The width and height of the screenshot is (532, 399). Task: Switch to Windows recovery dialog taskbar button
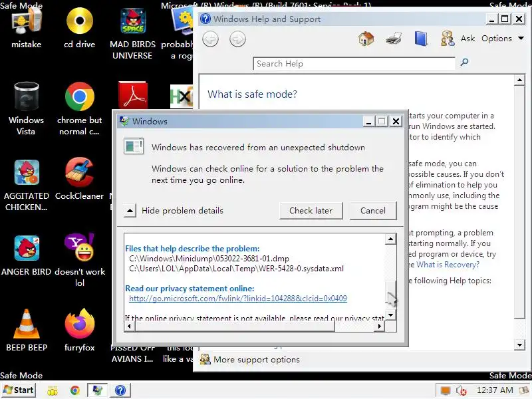[x=98, y=390]
